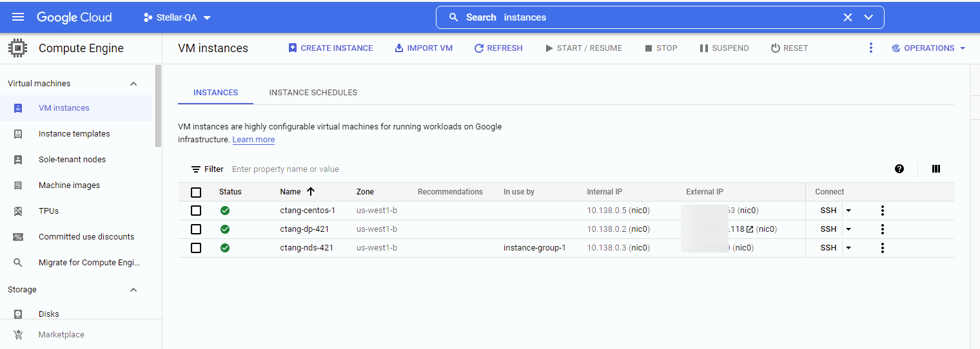Click the Refresh icon in toolbar

pos(478,48)
